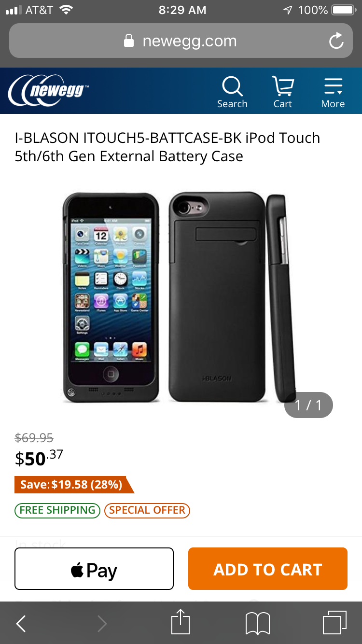Show Safari open tabs icon
The image size is (362, 644).
334,622
